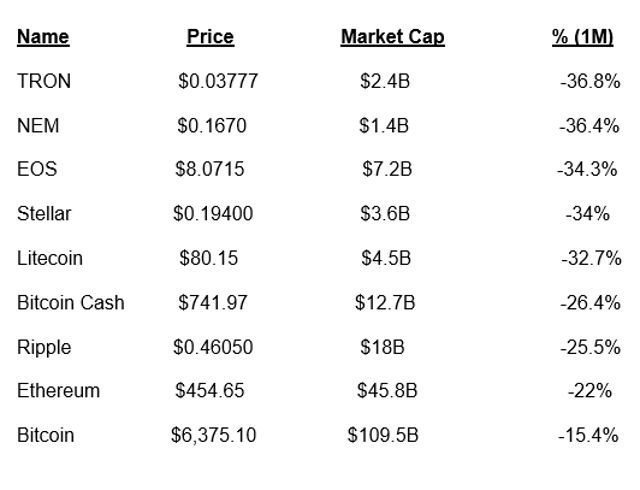The width and height of the screenshot is (640, 490).
Task: Click the $18B Ripple market cap
Action: point(382,347)
